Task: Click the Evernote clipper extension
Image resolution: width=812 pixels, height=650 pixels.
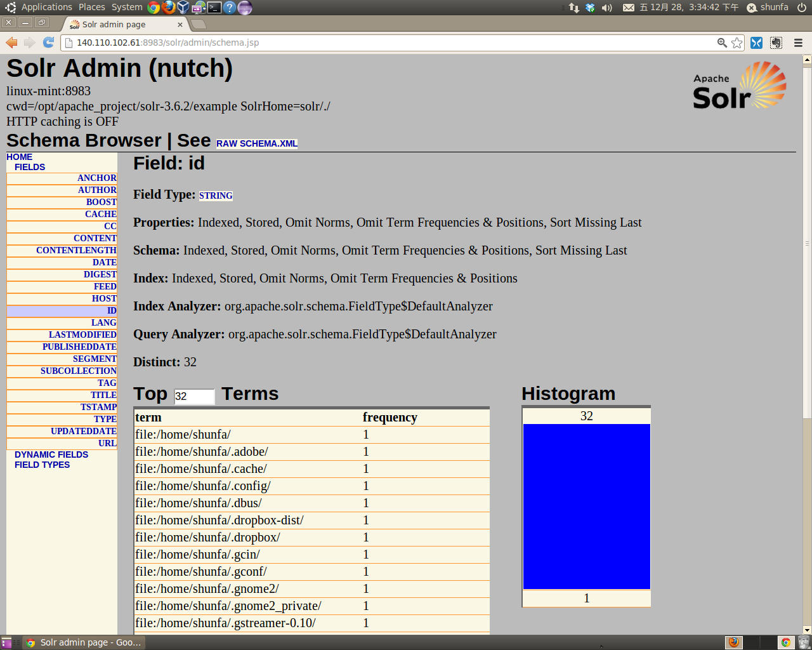Action: (x=776, y=43)
